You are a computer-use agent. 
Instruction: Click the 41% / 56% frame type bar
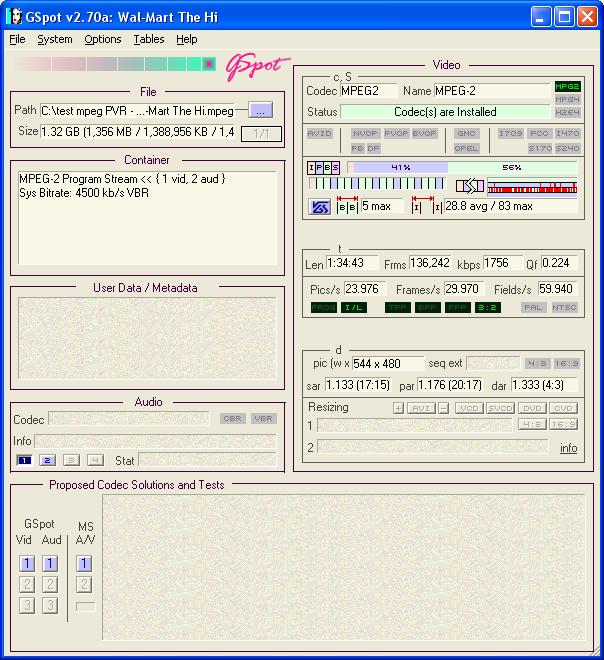coord(462,168)
